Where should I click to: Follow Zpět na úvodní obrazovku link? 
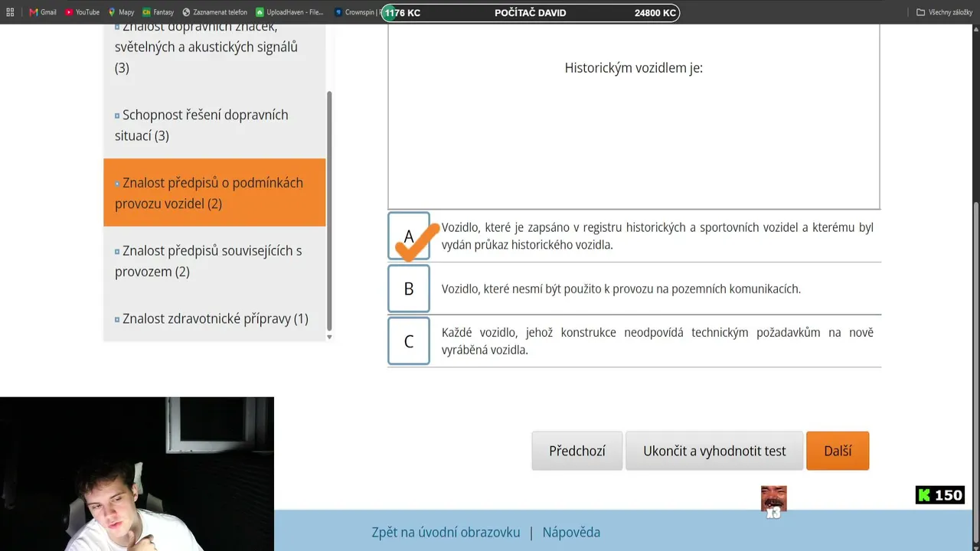[x=446, y=533]
